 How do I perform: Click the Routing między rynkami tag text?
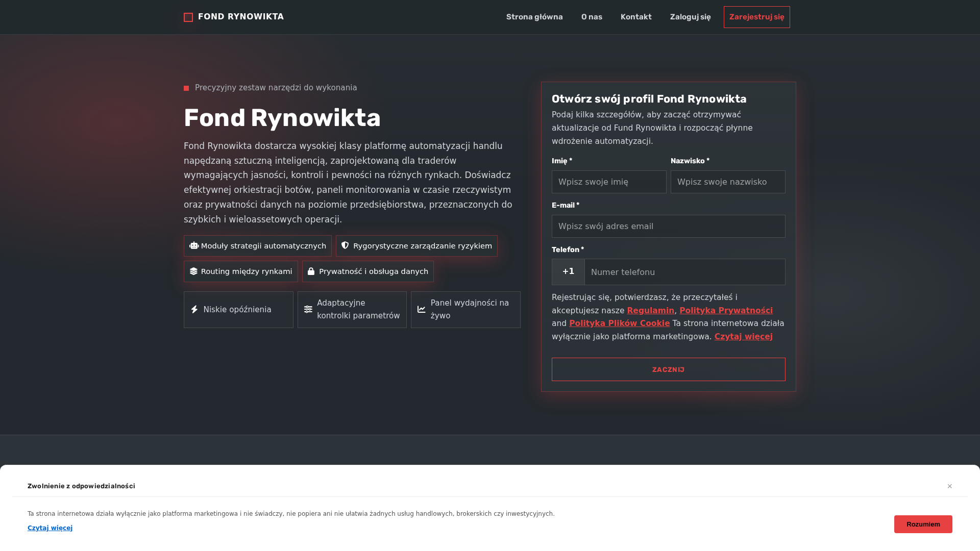pos(247,271)
